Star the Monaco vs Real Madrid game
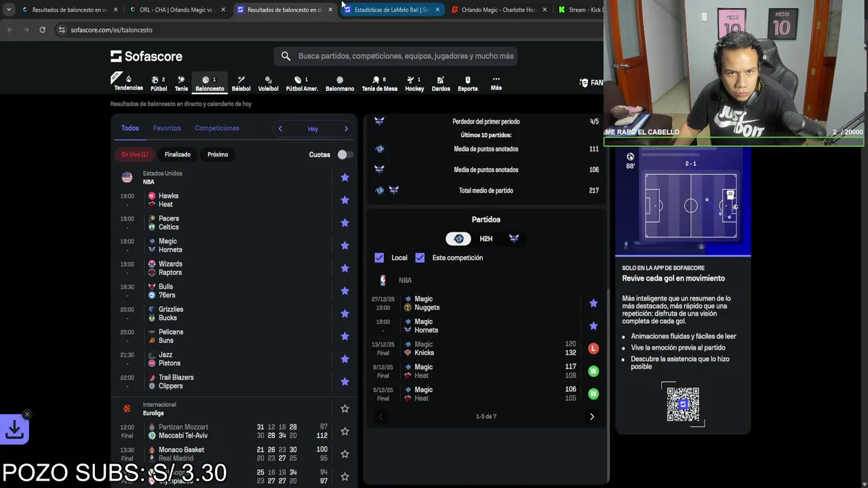868x488 pixels. pos(344,454)
